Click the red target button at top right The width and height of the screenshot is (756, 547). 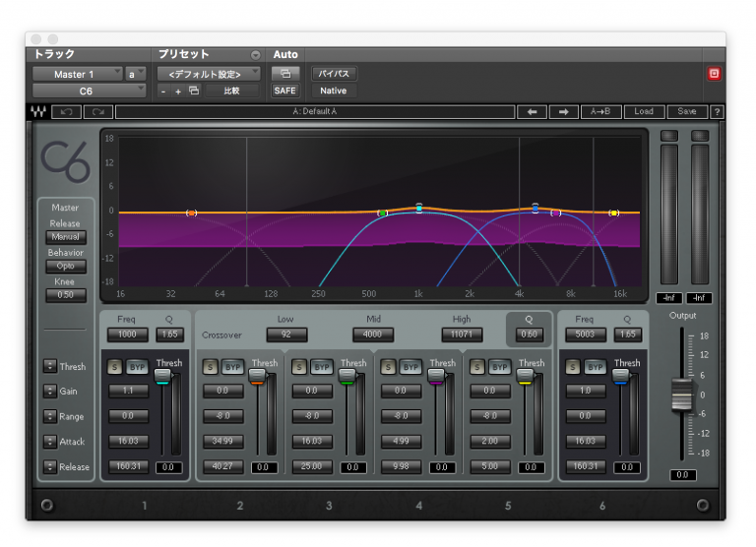[714, 74]
